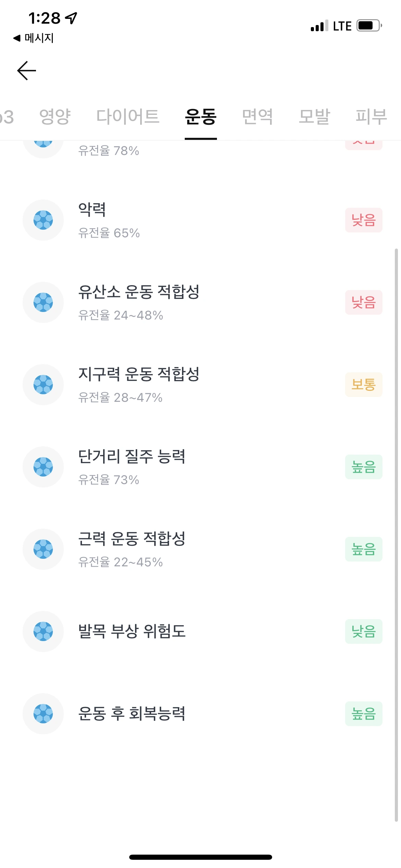Select the 모발 tab
The height and width of the screenshot is (868, 401).
click(314, 117)
